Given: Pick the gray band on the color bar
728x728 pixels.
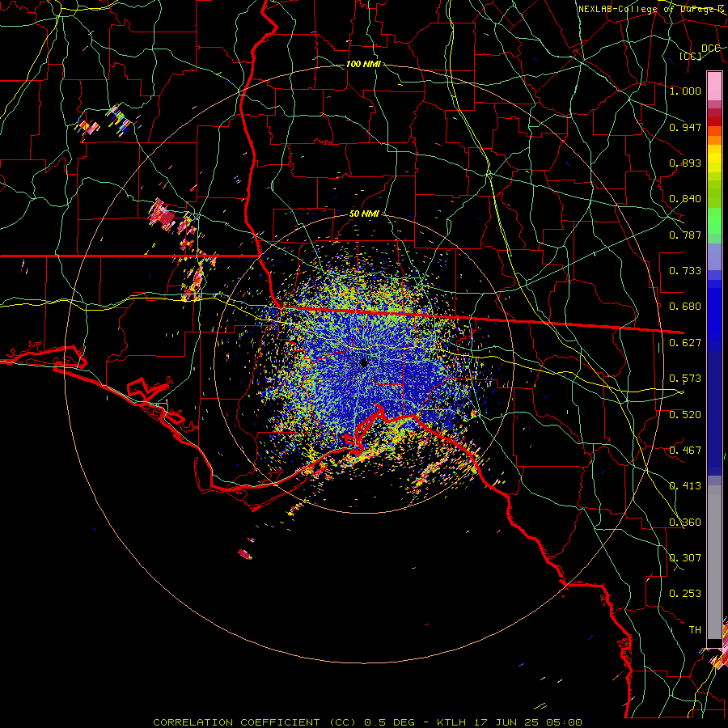Looking at the screenshot, I should (714, 562).
